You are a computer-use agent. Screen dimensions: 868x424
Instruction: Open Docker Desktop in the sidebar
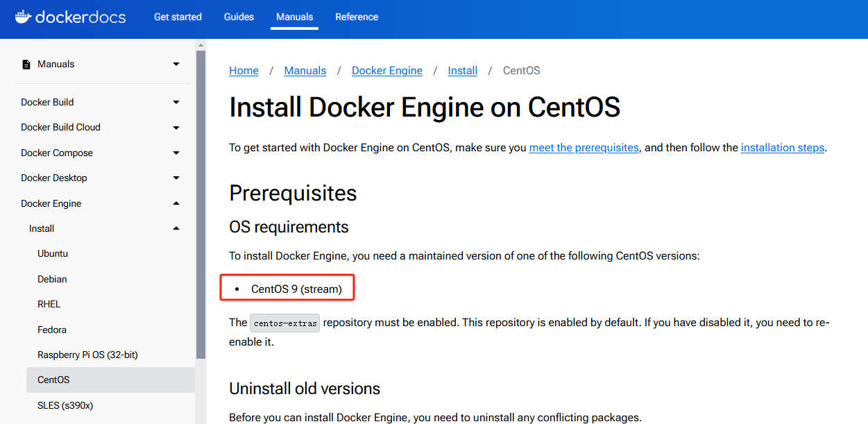54,178
